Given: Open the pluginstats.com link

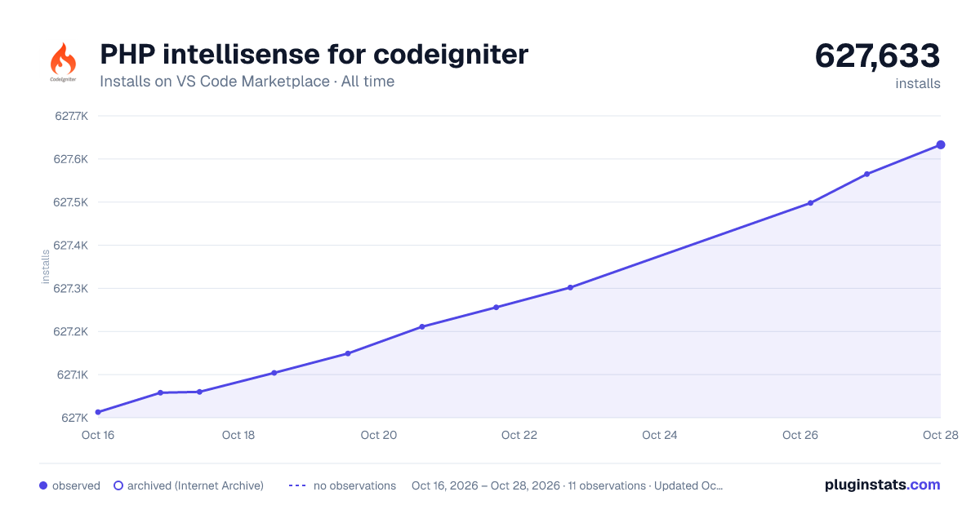Looking at the screenshot, I should 883,485.
